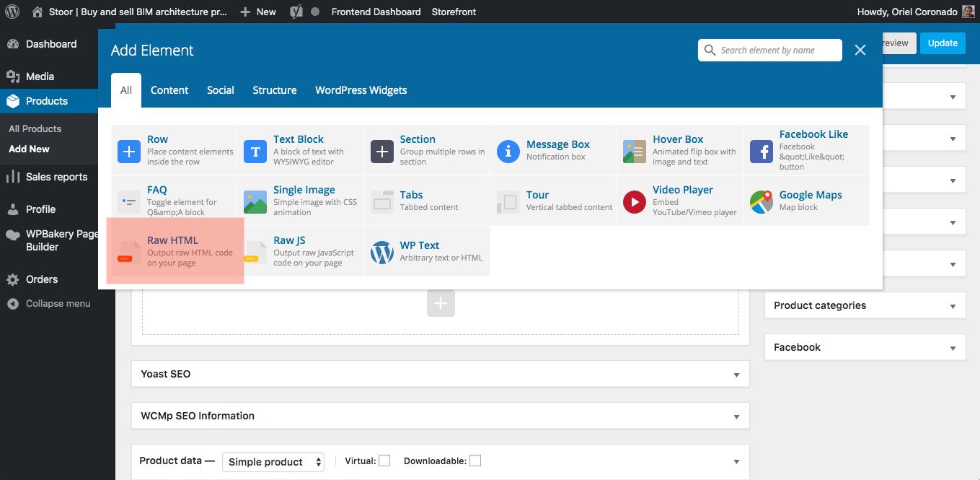This screenshot has height=480, width=980.
Task: Select the Tabs element icon
Action: pyautogui.click(x=382, y=202)
